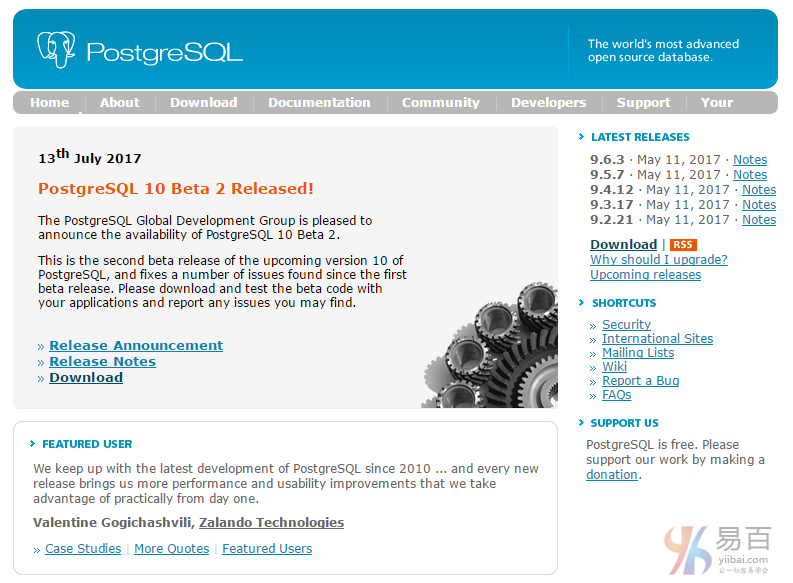Open the More Quotes link

[x=171, y=549]
